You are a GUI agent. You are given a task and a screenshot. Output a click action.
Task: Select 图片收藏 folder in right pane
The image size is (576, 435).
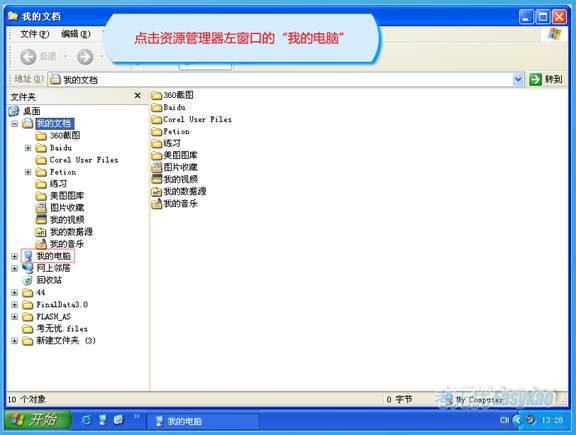[x=174, y=167]
